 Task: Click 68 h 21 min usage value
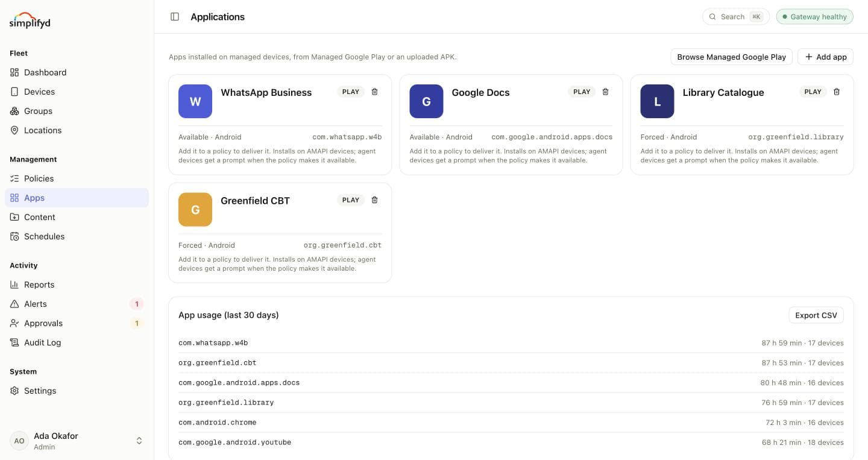(x=782, y=443)
